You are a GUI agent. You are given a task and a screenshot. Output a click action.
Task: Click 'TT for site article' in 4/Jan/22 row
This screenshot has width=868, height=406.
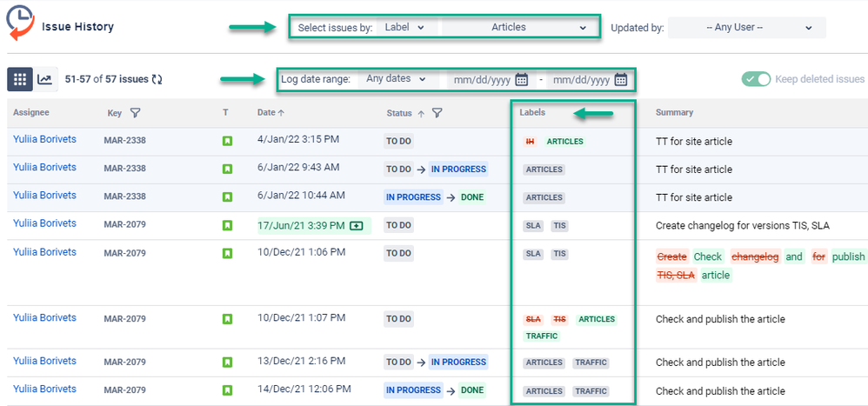pyautogui.click(x=694, y=142)
